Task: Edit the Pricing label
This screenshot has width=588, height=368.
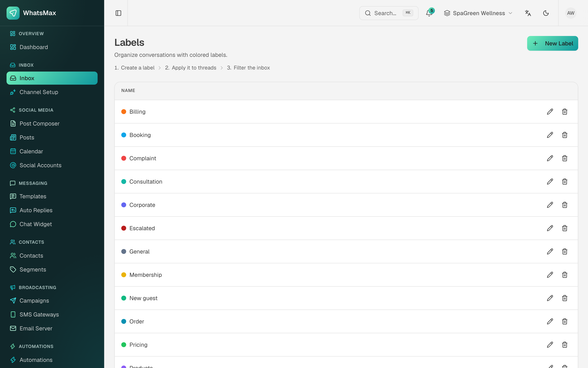Action: [x=550, y=345]
